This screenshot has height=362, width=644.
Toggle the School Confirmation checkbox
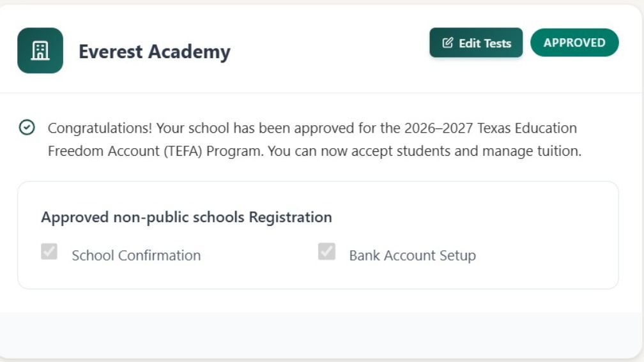49,252
